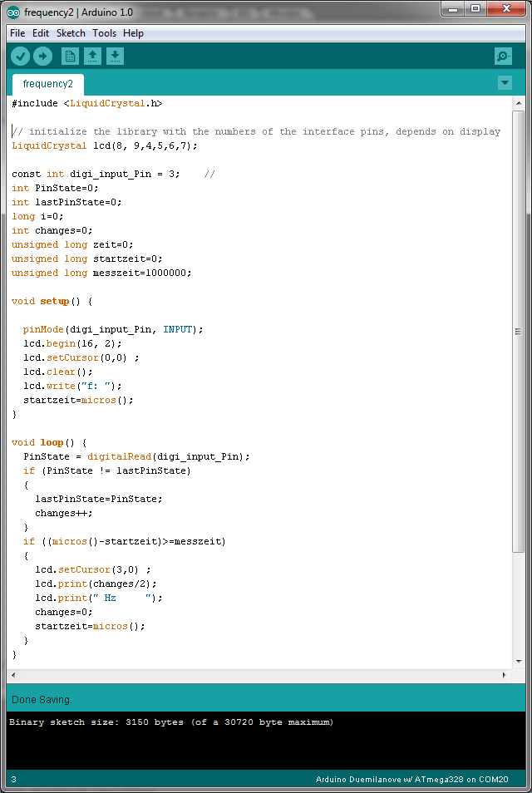This screenshot has width=532, height=793.
Task: Click the line number '3' in status bar
Action: pos(13,780)
